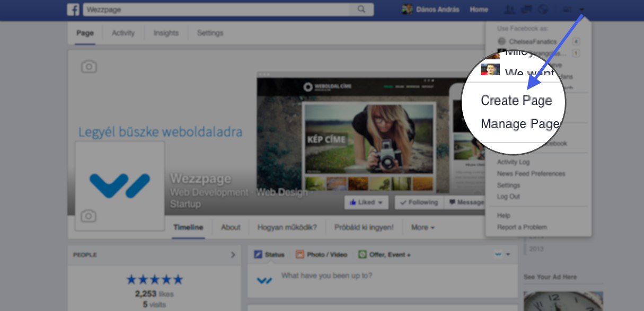
Task: Open Activity Log from the menu
Action: (x=513, y=162)
